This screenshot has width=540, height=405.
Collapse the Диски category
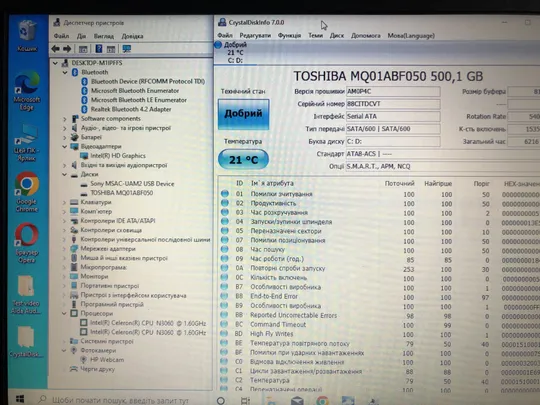click(65, 175)
